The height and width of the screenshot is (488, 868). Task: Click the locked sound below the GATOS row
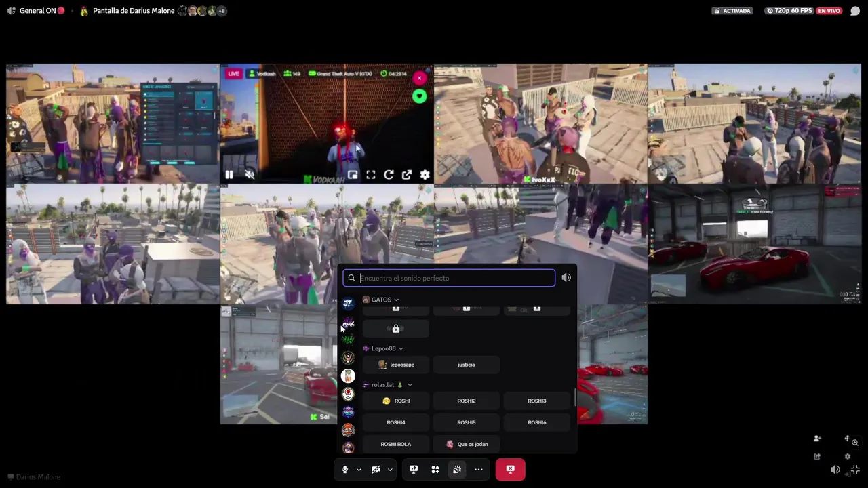click(x=396, y=329)
